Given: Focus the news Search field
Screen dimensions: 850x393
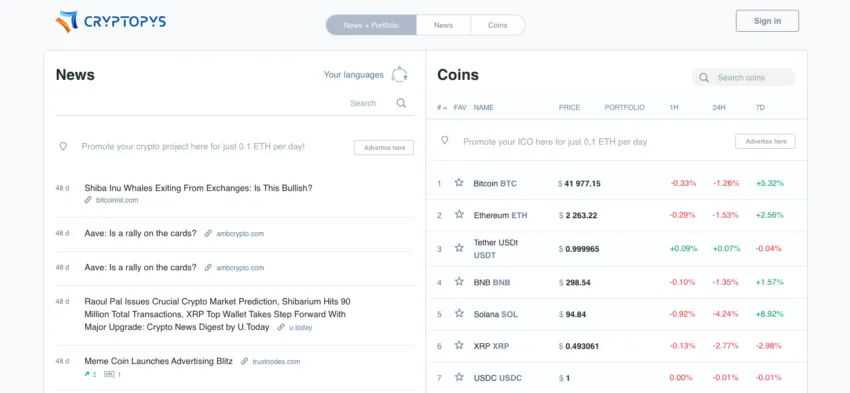Looking at the screenshot, I should (363, 103).
